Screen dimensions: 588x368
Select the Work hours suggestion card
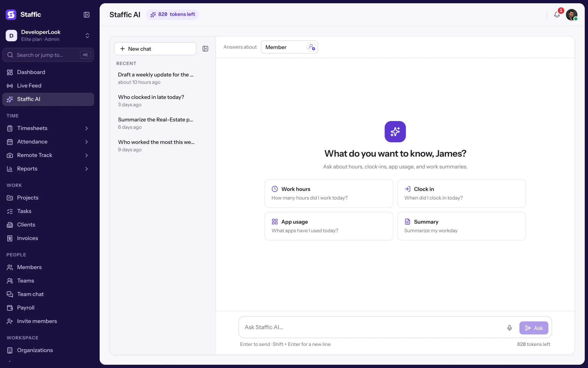[x=329, y=193]
